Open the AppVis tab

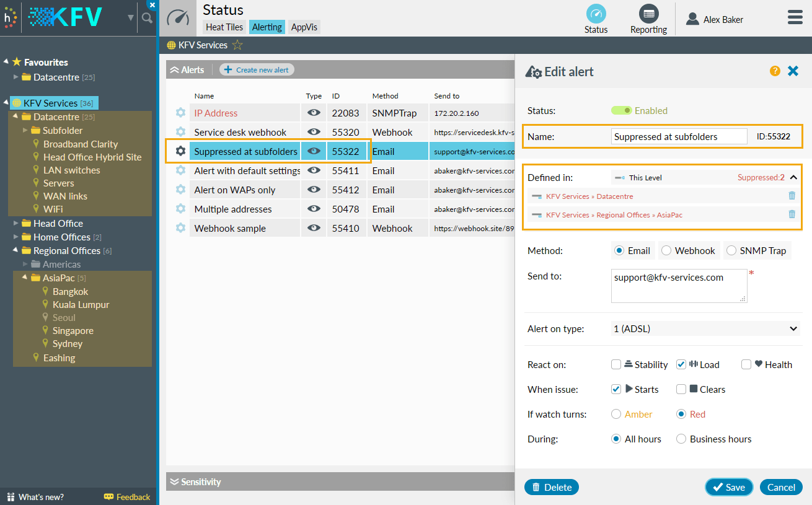304,27
